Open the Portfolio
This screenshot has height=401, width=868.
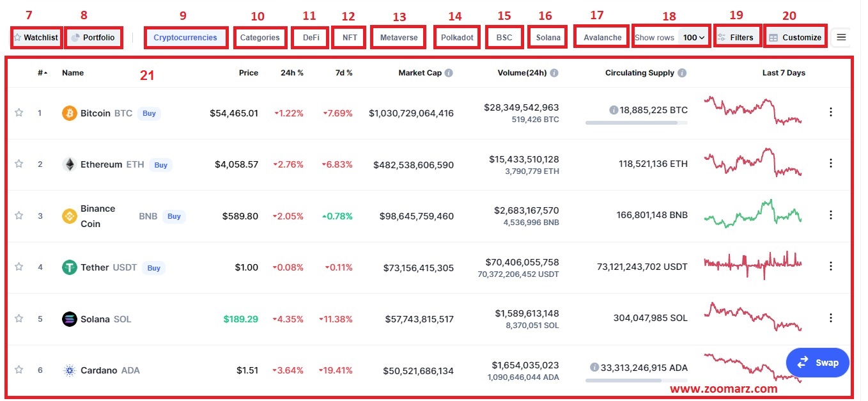click(x=94, y=38)
